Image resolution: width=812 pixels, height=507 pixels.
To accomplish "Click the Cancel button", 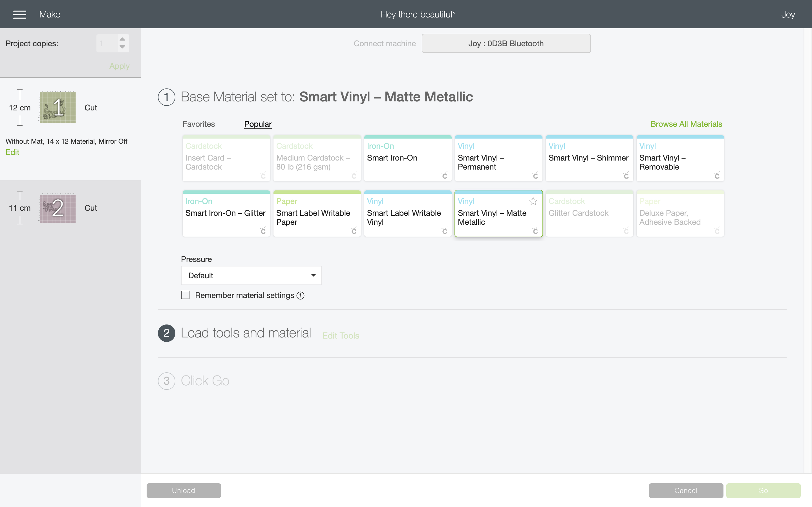I will click(x=686, y=491).
